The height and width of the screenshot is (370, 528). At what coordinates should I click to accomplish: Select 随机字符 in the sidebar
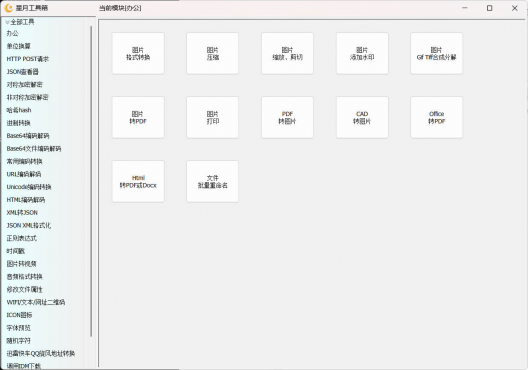click(x=19, y=340)
